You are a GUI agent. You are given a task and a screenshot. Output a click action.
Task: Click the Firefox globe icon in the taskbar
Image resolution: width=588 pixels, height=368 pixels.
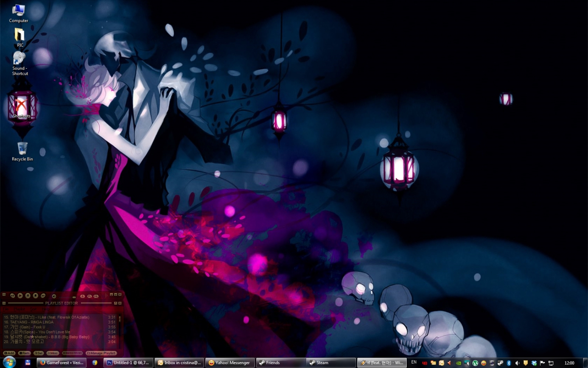[95, 363]
